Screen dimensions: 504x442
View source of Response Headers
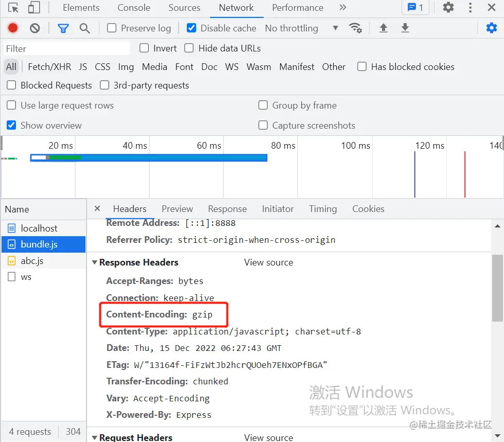268,262
